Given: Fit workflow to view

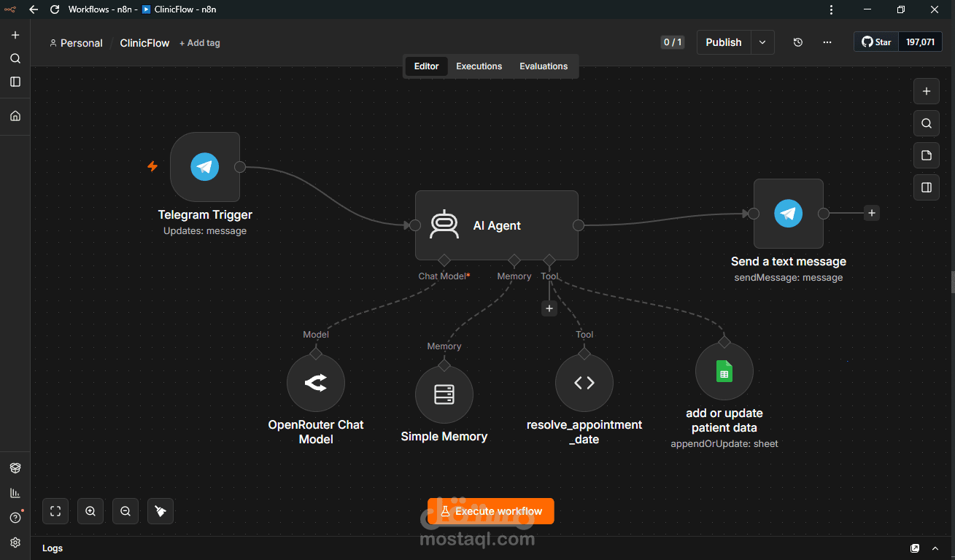Looking at the screenshot, I should coord(55,511).
